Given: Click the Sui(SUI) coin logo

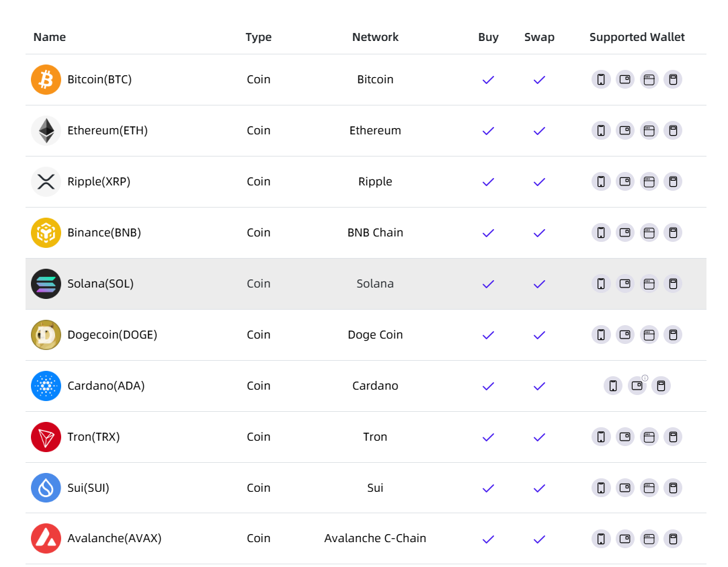Looking at the screenshot, I should pos(46,488).
